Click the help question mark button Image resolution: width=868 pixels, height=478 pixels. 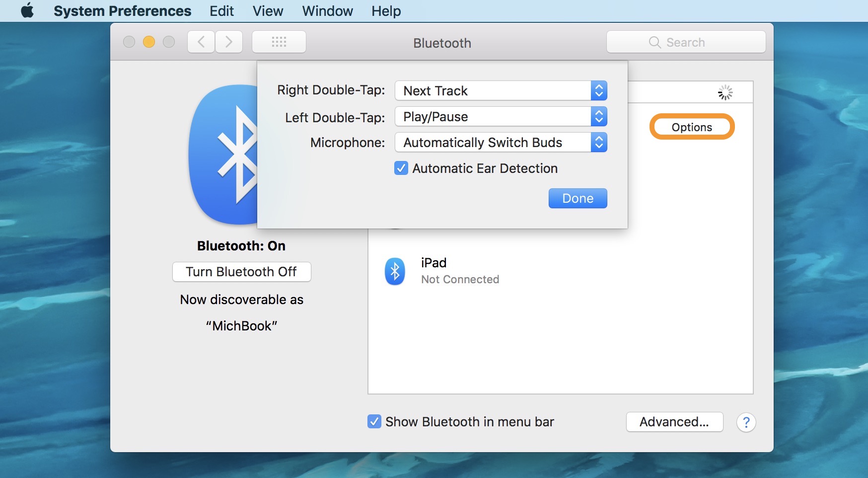(x=746, y=422)
